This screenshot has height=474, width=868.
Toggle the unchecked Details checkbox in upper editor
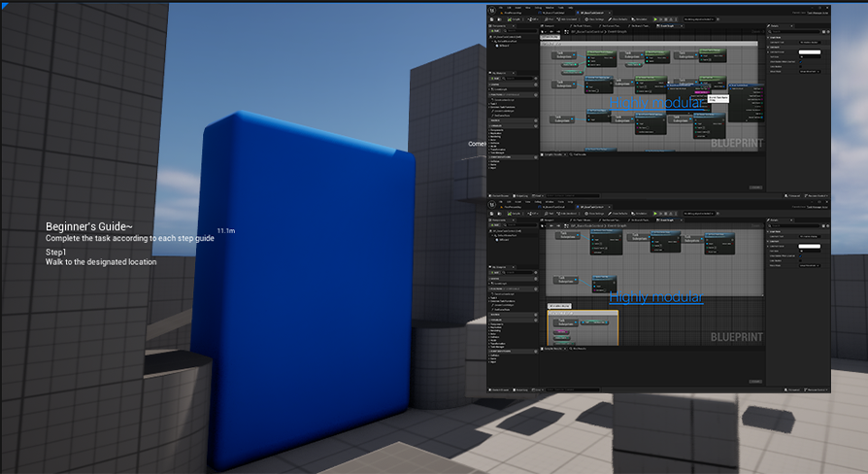[800, 66]
